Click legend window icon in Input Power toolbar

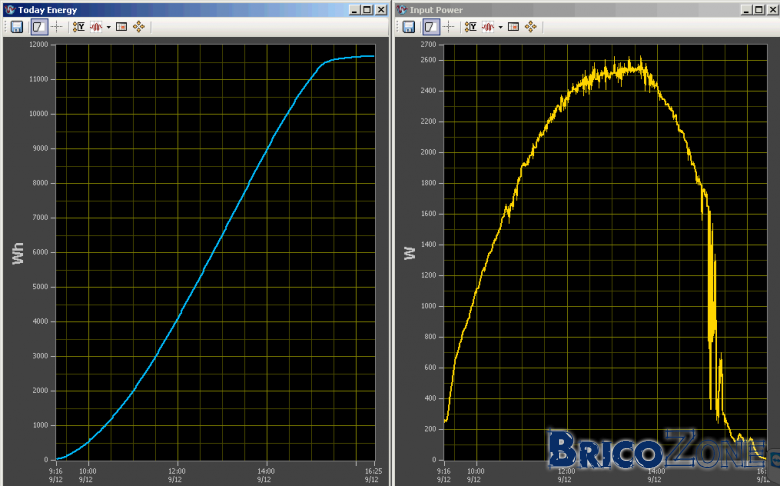513,27
